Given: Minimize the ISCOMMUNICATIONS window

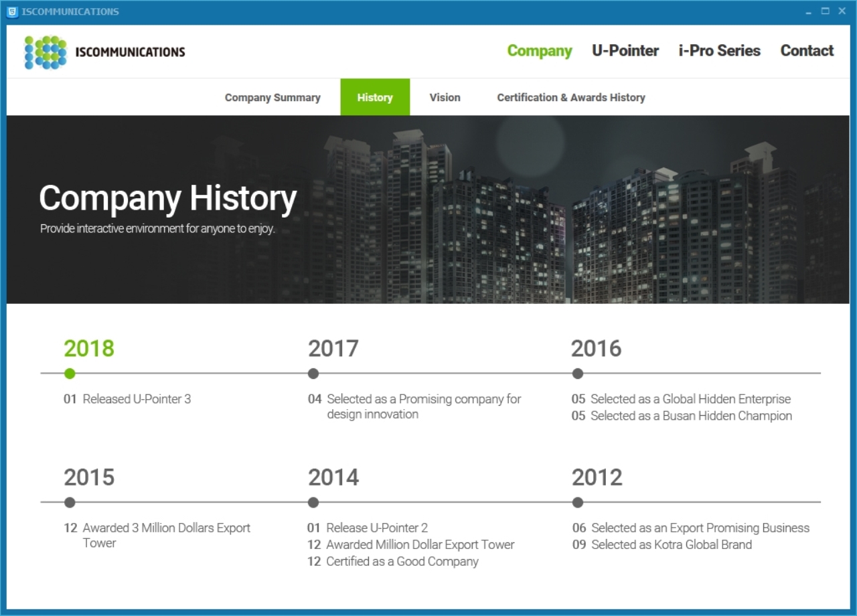Looking at the screenshot, I should (809, 11).
